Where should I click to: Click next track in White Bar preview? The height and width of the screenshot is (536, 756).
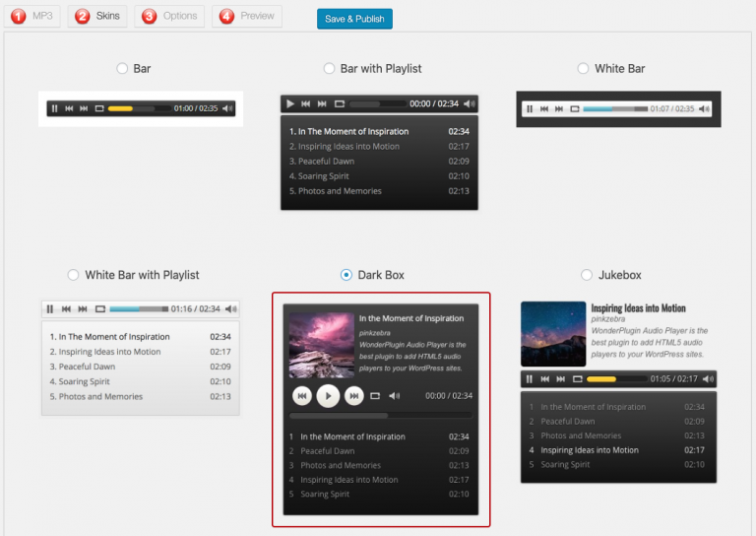(x=559, y=109)
